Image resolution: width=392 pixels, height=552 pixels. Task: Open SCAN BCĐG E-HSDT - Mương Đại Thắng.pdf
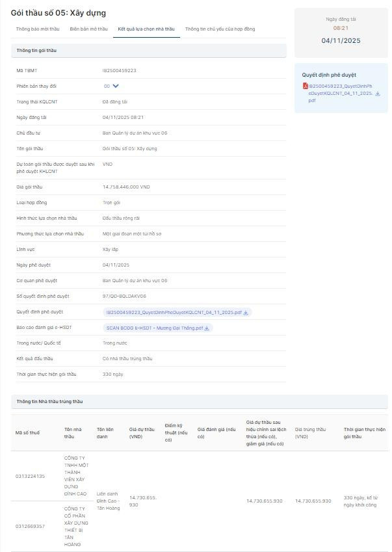(155, 328)
